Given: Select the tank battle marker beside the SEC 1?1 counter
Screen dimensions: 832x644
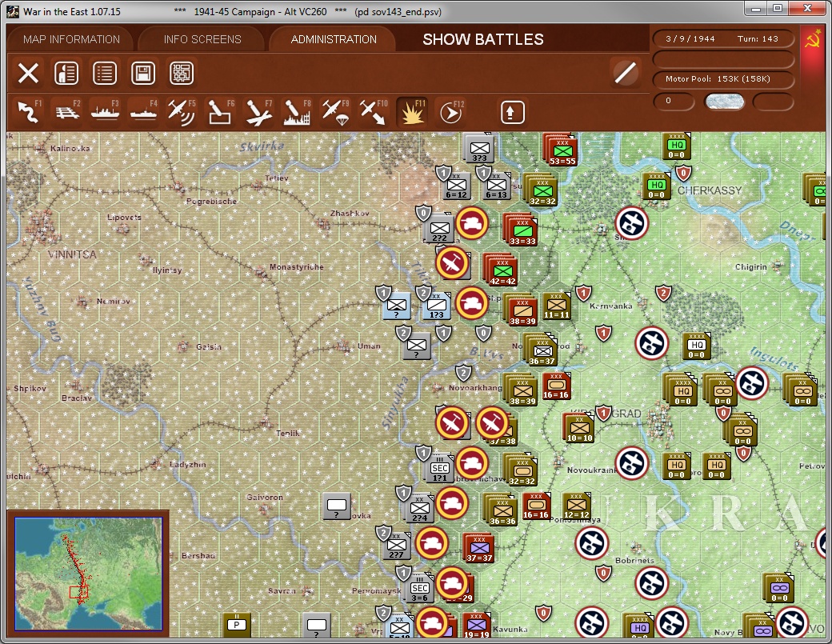Looking at the screenshot, I should pyautogui.click(x=471, y=463).
